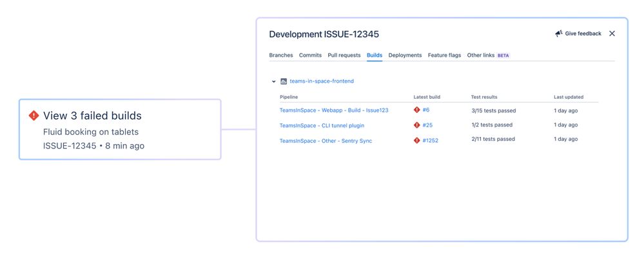Open TeamsInSpace - Other - Sentry Sync pipeline
Viewport: 644px width, 259px height.
click(x=326, y=141)
